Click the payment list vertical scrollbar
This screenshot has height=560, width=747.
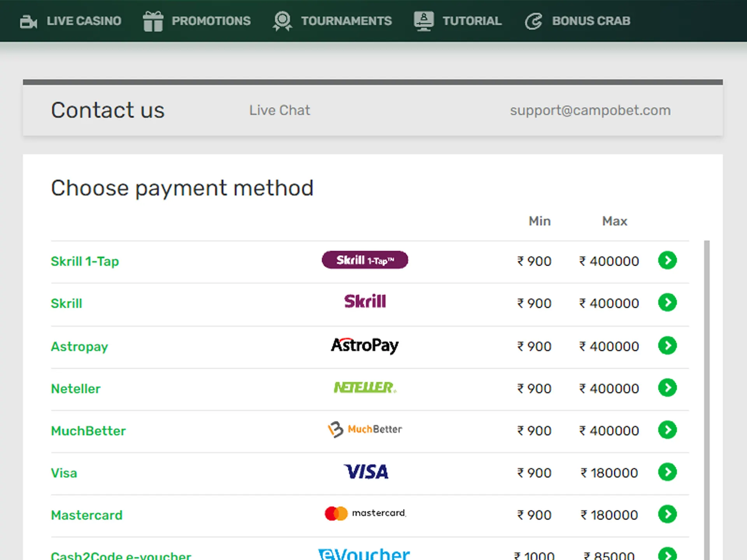point(707,400)
